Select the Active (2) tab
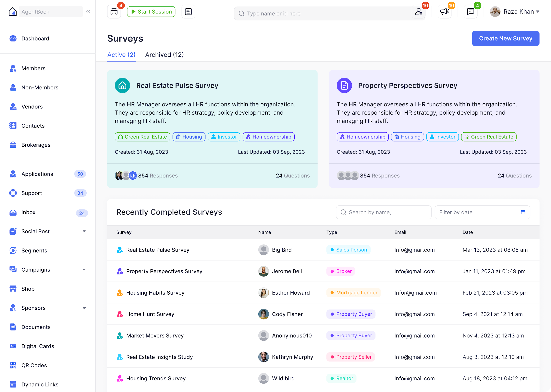 [121, 55]
